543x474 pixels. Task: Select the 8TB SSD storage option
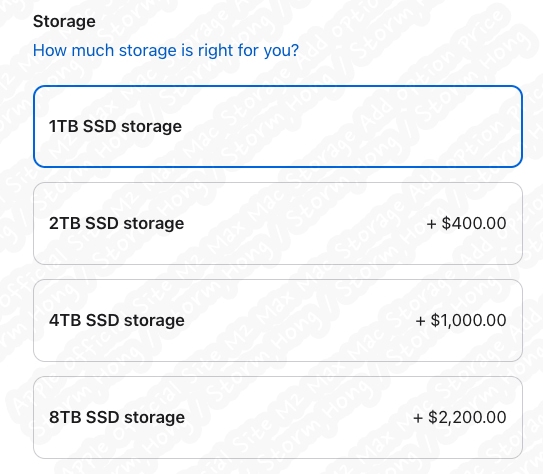pos(278,417)
